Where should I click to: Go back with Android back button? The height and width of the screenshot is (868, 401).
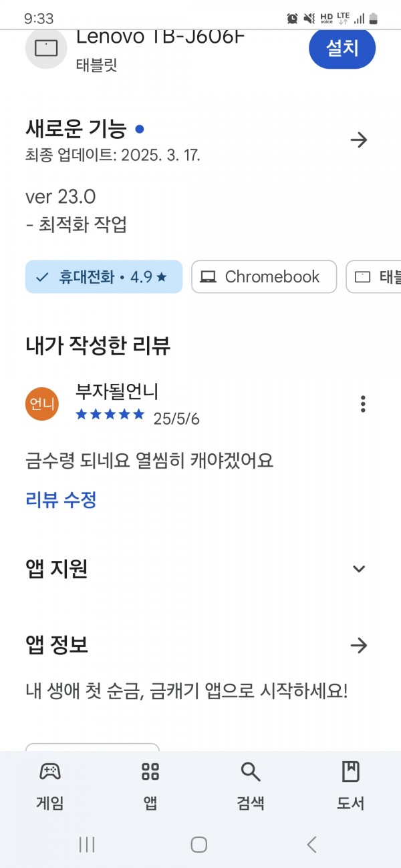[x=311, y=845]
